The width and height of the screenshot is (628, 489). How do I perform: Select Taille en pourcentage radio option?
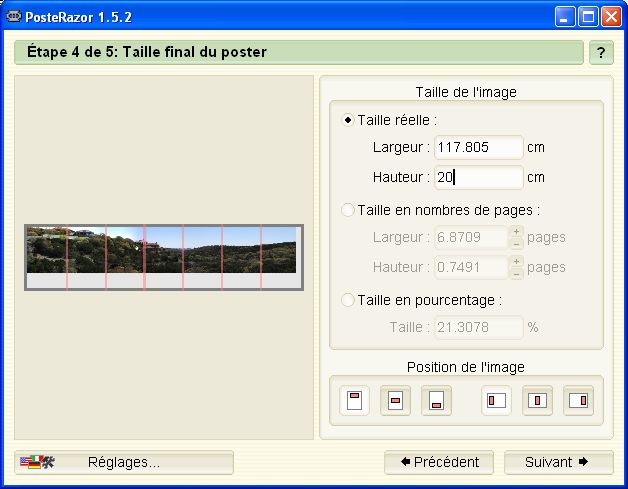tap(348, 300)
